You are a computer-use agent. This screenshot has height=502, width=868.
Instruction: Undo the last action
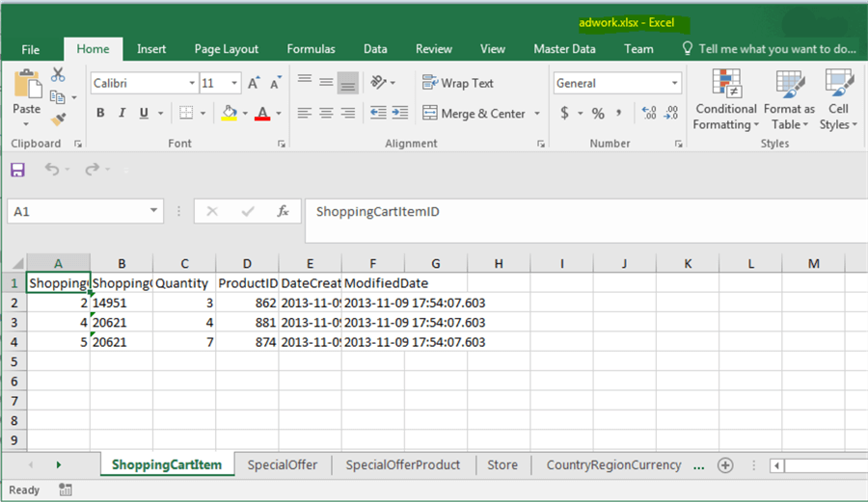(x=52, y=170)
